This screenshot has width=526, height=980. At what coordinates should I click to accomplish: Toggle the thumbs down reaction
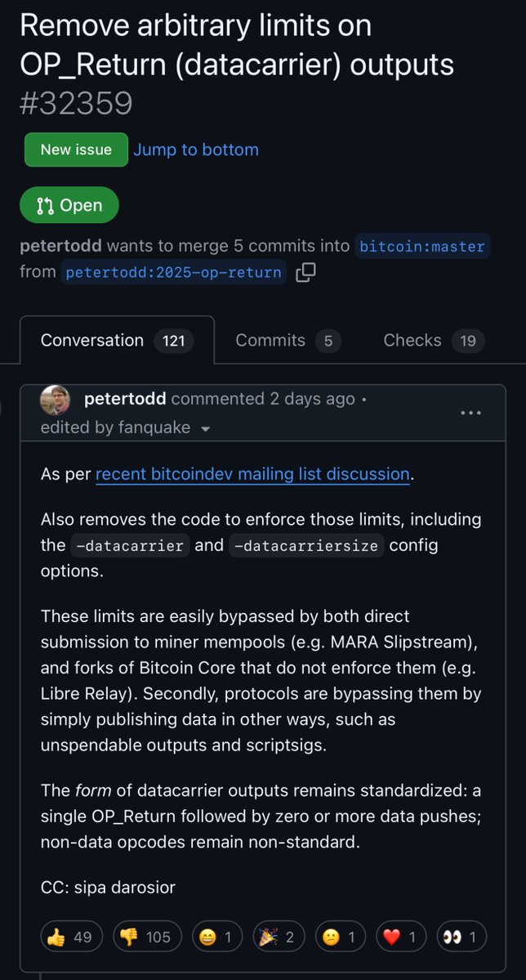(147, 937)
